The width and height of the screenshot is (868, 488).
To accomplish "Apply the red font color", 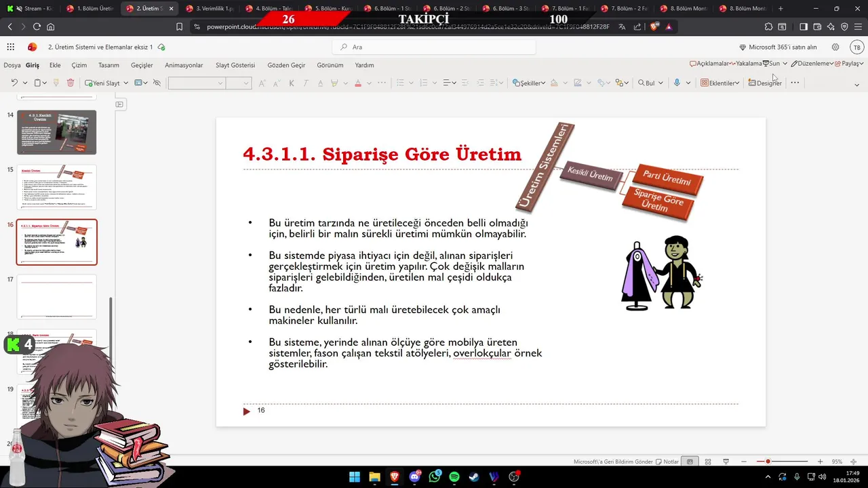I will pyautogui.click(x=358, y=83).
